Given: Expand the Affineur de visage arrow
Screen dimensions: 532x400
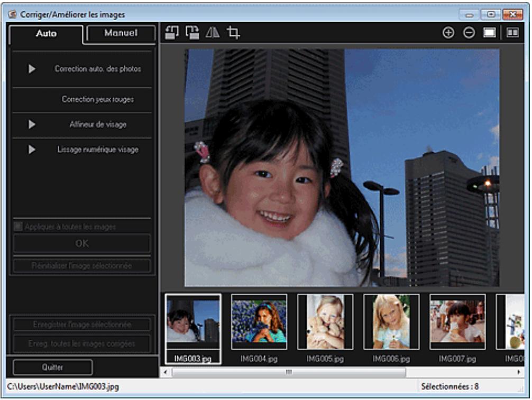Looking at the screenshot, I should click(32, 124).
